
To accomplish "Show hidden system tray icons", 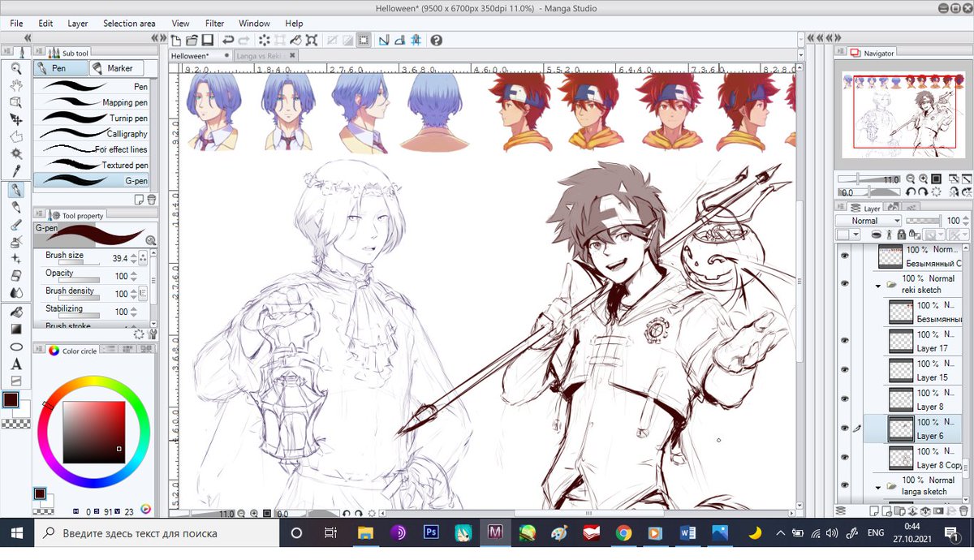I will 780,533.
